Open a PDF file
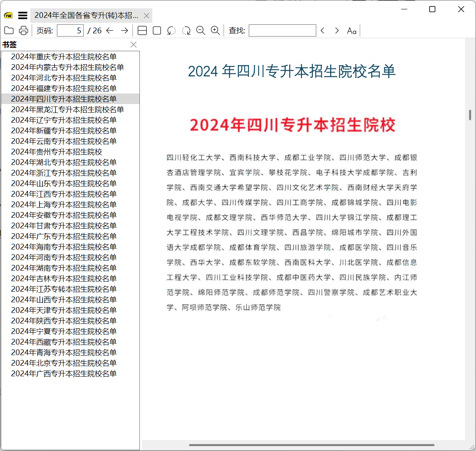Viewport: 476px width, 451px height. pos(9,30)
